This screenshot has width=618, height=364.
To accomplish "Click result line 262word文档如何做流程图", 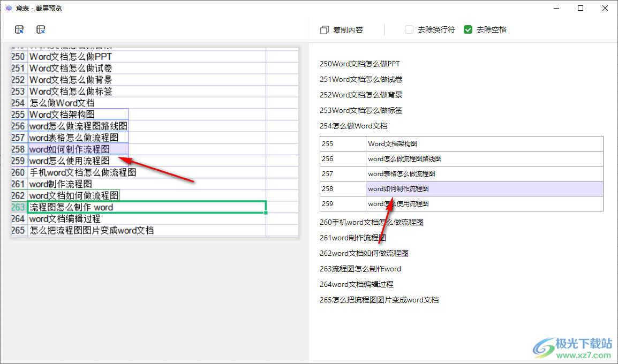I will (x=364, y=253).
